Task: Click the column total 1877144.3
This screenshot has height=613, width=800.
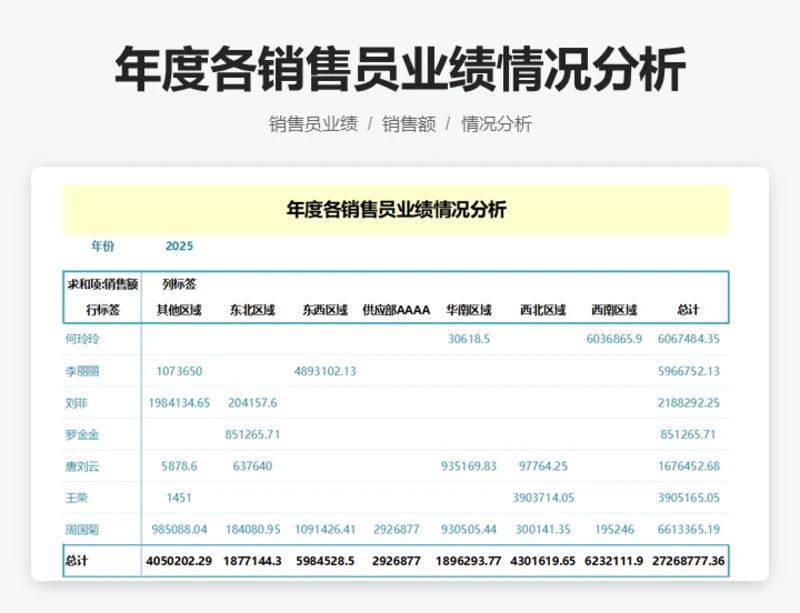Action: [253, 561]
